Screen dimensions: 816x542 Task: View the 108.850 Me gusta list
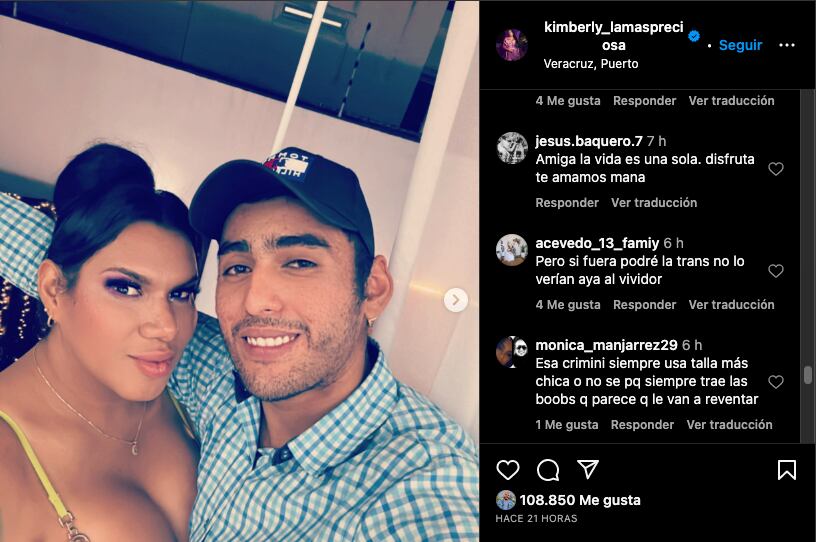point(580,500)
